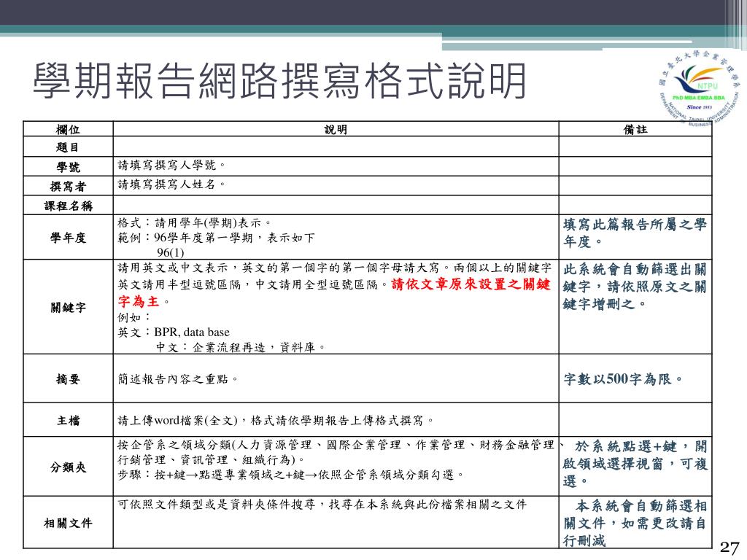Click the note 本系統會自動篩選相關文件
This screenshot has width=747, height=560.
pyautogui.click(x=635, y=523)
